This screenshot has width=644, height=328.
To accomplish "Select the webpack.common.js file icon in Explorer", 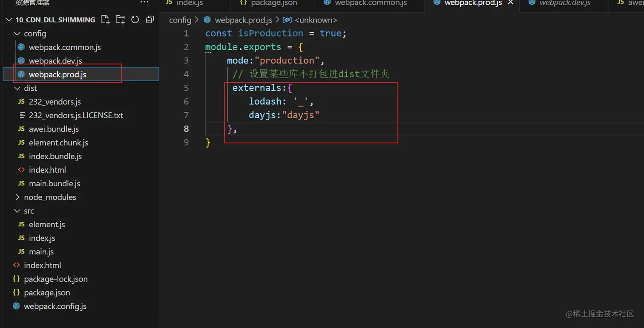I will 21,47.
